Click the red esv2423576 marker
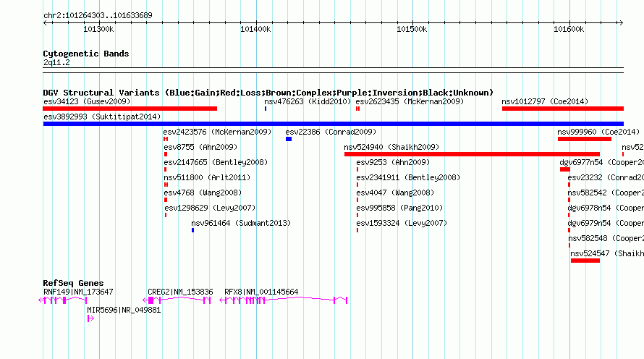Viewport: 644px width, 359px height. point(166,139)
